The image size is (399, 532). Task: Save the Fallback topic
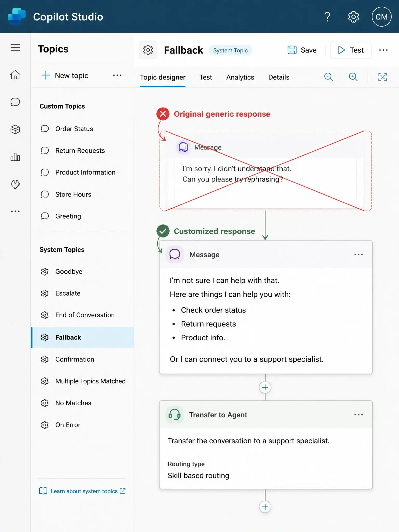[302, 50]
